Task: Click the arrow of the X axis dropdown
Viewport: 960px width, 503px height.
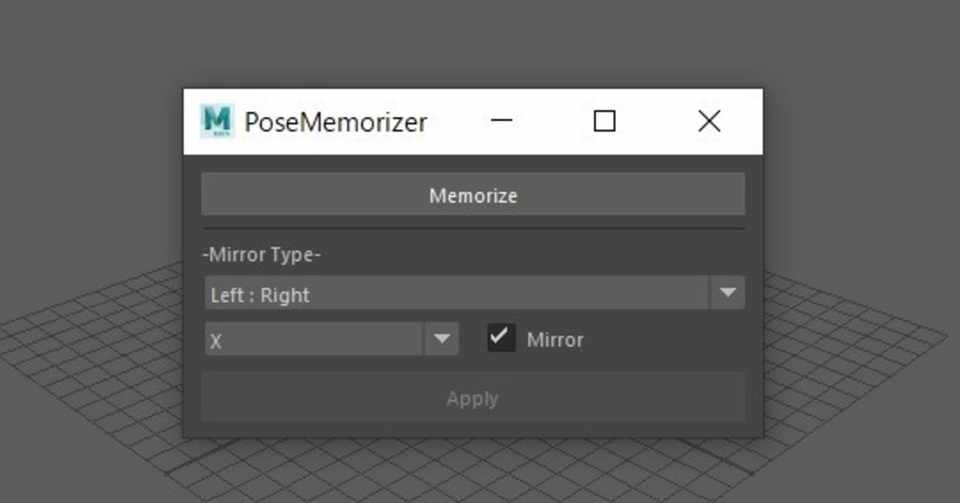Action: 441,339
